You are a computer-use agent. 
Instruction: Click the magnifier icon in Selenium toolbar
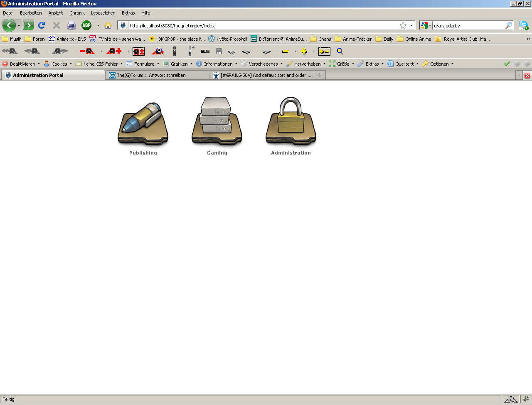[x=340, y=51]
